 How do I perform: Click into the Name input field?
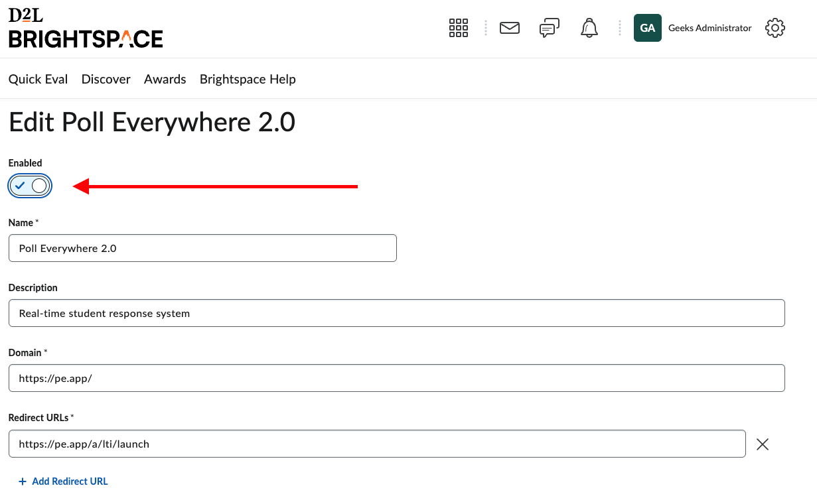(x=202, y=247)
